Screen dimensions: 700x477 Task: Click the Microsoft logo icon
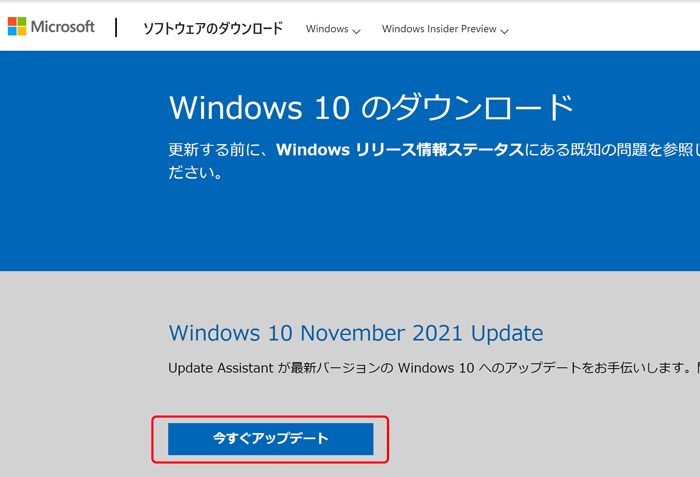coord(17,26)
